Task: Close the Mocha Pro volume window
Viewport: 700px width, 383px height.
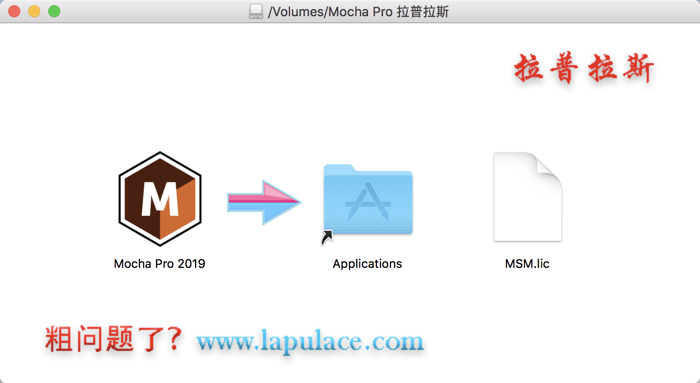Action: click(14, 11)
